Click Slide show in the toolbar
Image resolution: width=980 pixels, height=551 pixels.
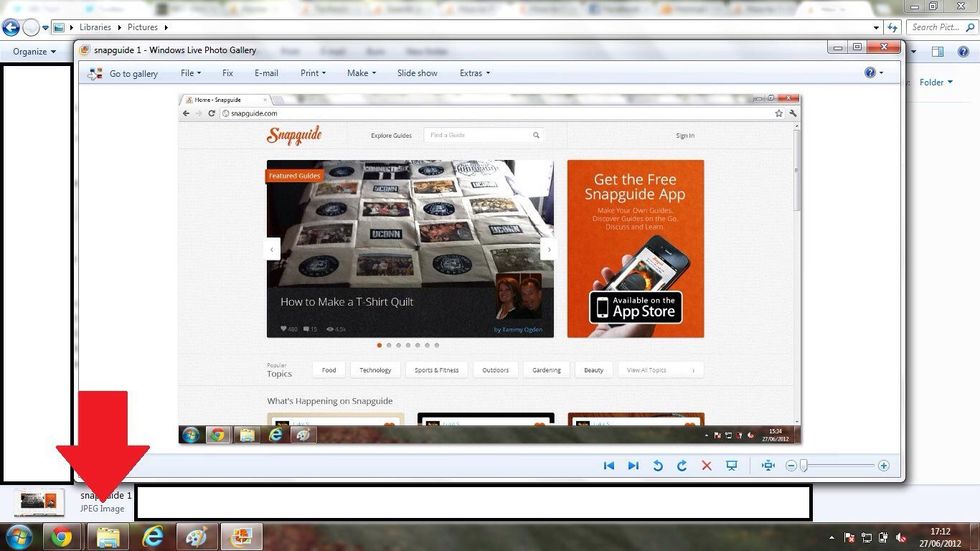[417, 73]
